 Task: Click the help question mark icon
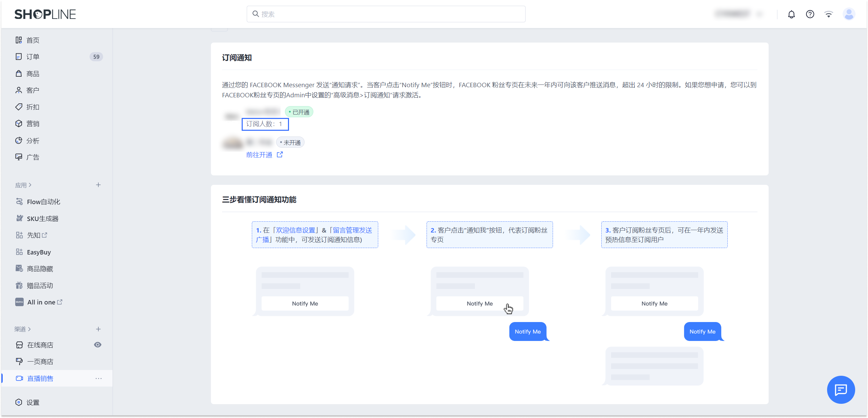click(810, 14)
